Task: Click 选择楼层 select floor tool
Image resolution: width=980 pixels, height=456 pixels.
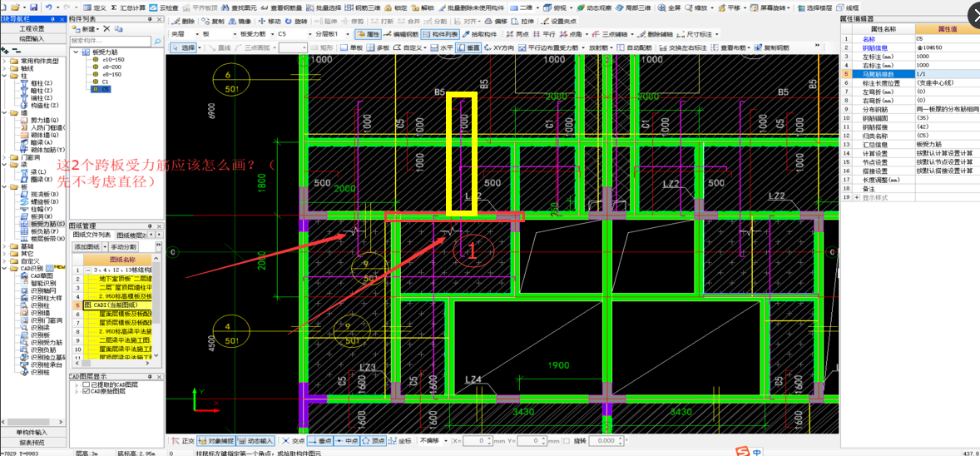Action: [x=814, y=8]
